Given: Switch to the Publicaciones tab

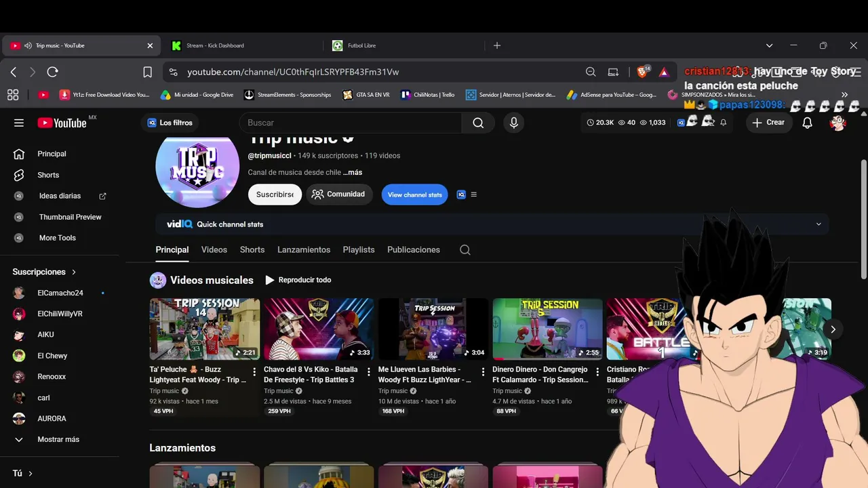Looking at the screenshot, I should click(414, 249).
